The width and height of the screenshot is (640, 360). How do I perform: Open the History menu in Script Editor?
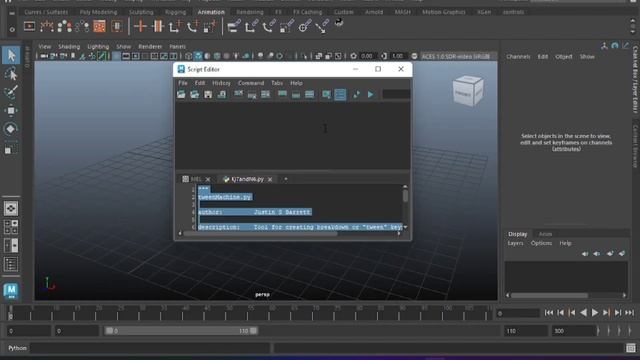coord(221,83)
